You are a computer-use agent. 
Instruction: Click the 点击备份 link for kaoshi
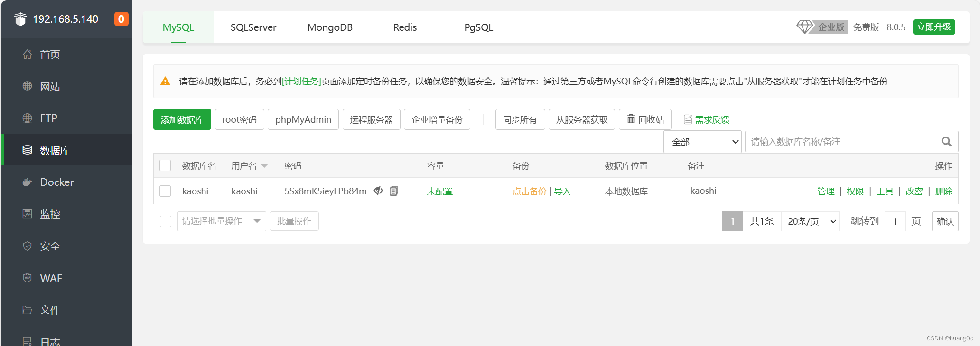(x=529, y=191)
